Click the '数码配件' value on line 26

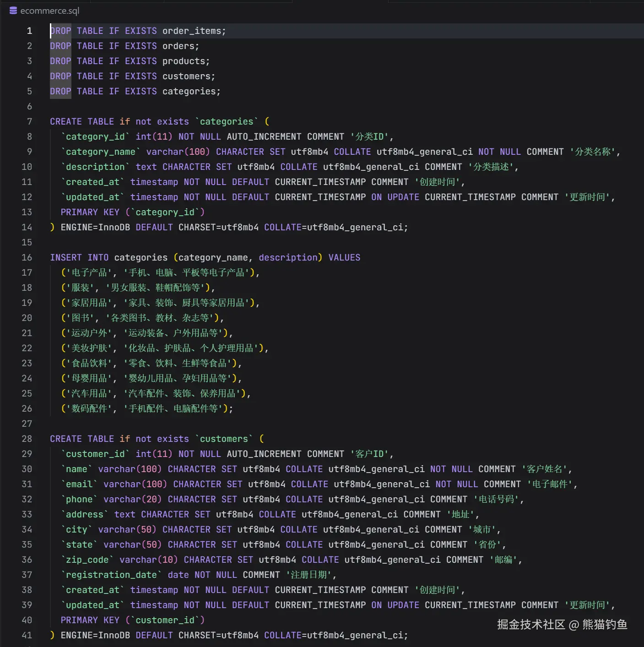click(89, 408)
